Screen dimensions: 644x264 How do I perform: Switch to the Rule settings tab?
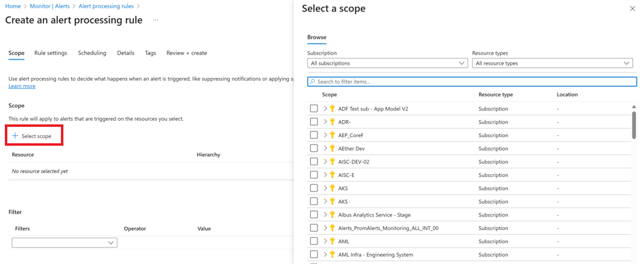click(x=51, y=53)
